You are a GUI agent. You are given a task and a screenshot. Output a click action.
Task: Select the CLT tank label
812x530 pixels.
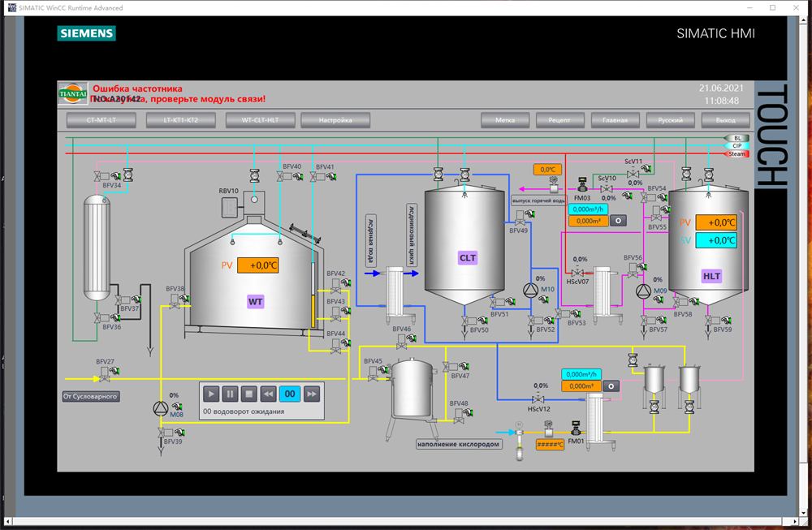(468, 258)
